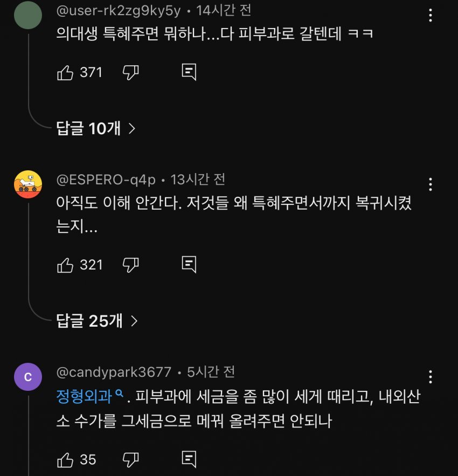Dislike the comment by @user-rk2zg9ky5y
Viewport: 458px width, 476px height.
(131, 72)
